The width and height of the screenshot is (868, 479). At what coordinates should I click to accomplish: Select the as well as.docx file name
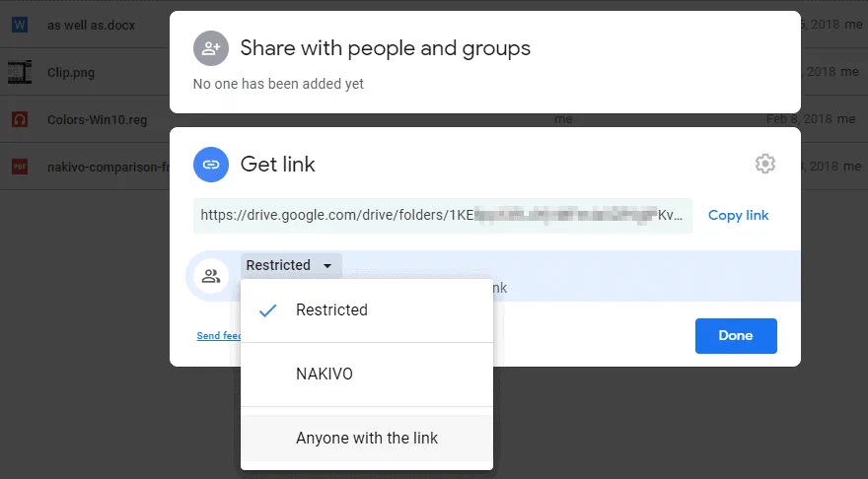tap(91, 25)
